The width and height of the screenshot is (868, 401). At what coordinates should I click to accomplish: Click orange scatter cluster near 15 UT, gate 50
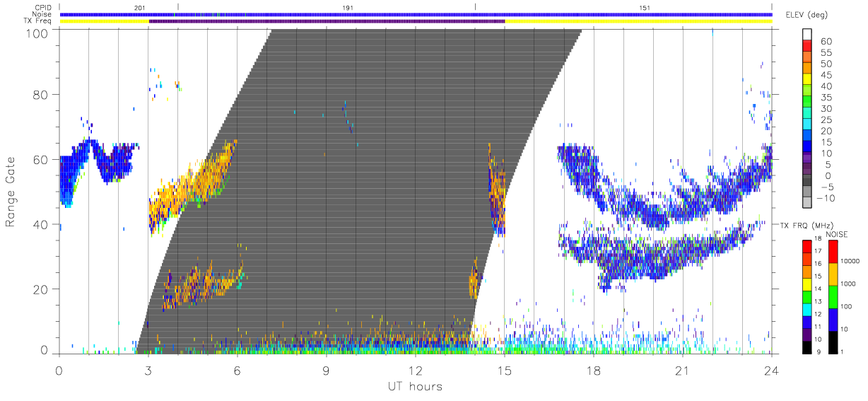tap(498, 187)
